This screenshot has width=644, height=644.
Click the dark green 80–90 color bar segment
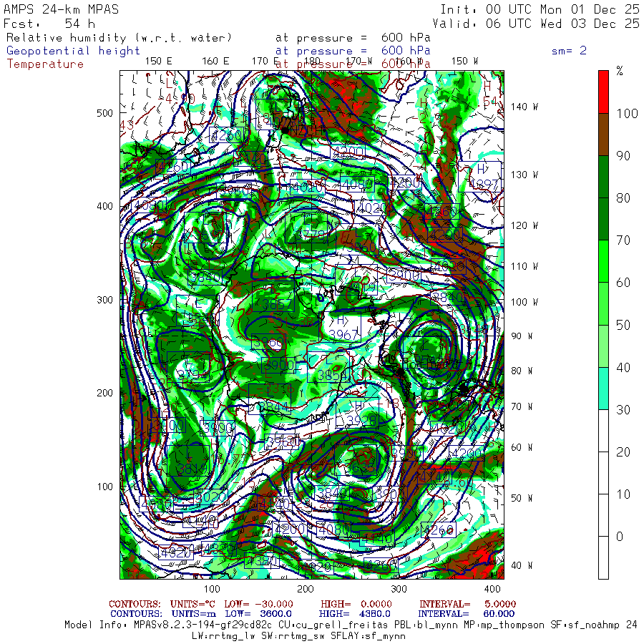pyautogui.click(x=603, y=177)
